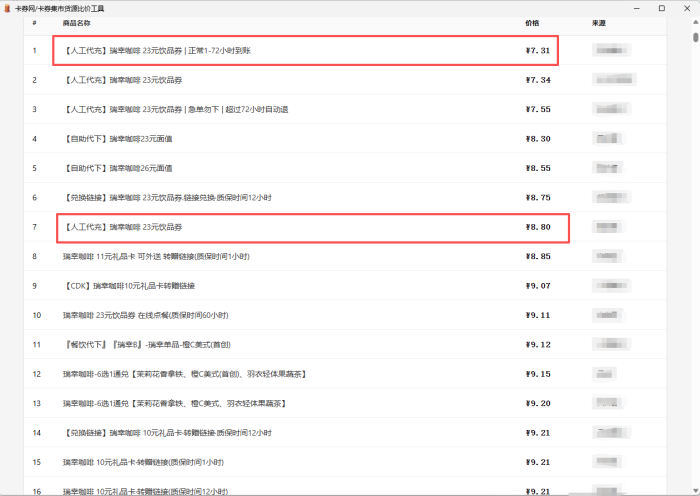Click the ¥7.55 price
The image size is (700, 496).
pyautogui.click(x=538, y=109)
